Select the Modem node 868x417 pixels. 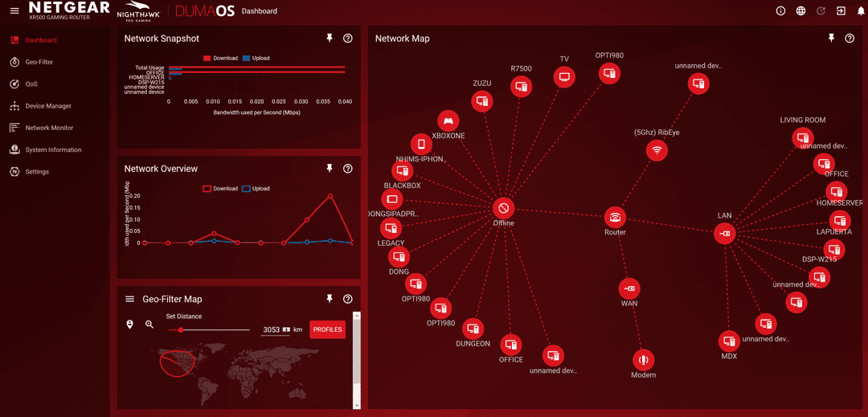coord(643,360)
